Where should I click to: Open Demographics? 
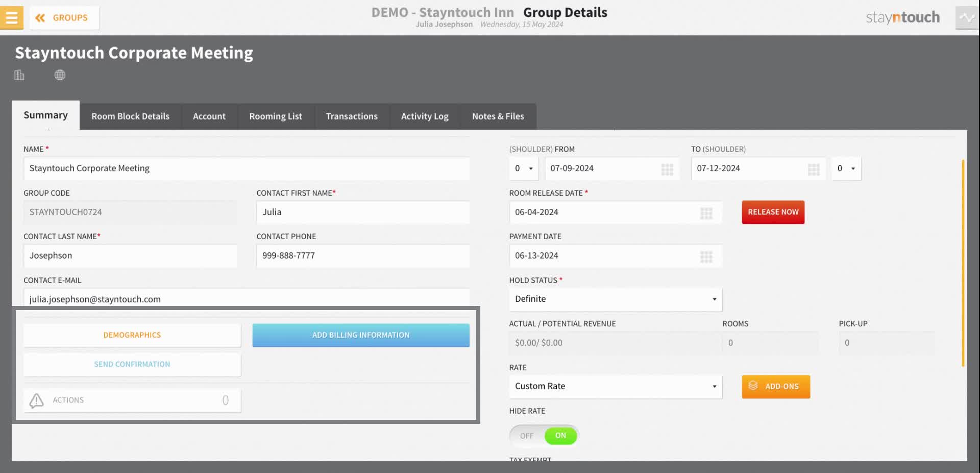132,335
